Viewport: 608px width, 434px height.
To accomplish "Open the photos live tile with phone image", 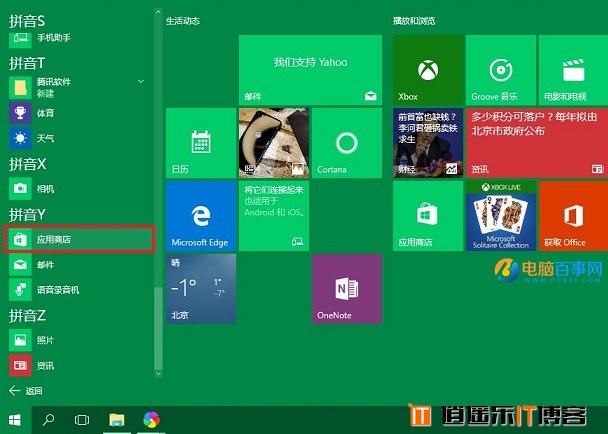I will point(274,143).
